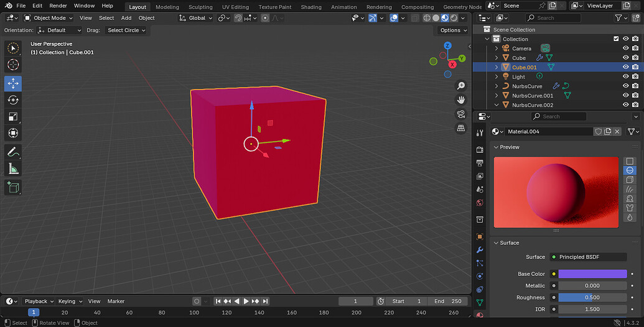644x327 pixels.
Task: Select the Measure tool
Action: click(x=13, y=168)
